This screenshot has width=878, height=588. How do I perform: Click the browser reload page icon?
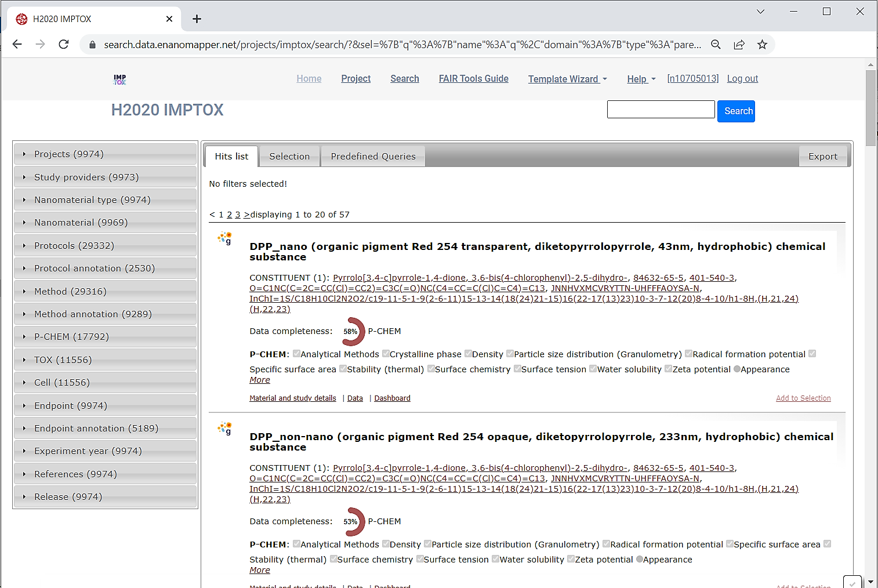[x=64, y=45]
